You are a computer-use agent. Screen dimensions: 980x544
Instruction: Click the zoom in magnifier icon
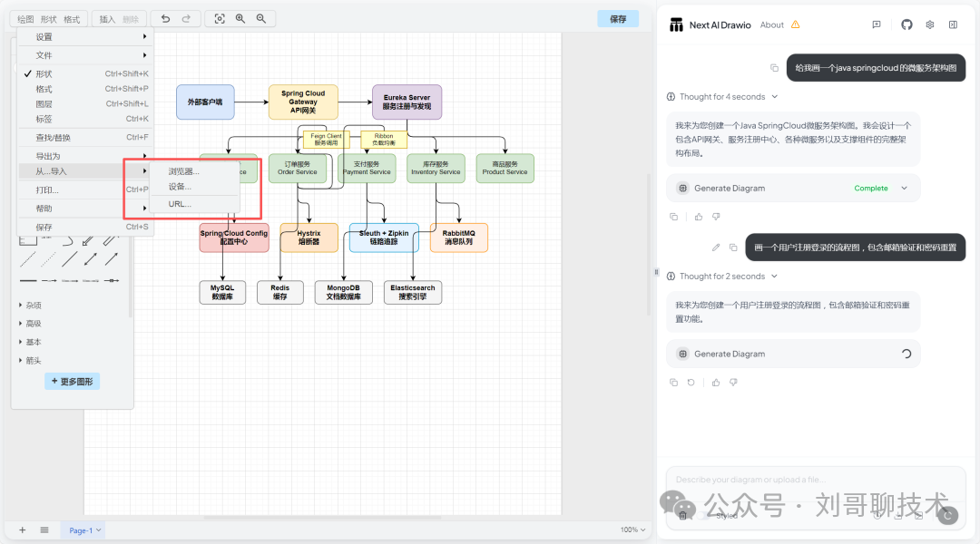click(240, 19)
